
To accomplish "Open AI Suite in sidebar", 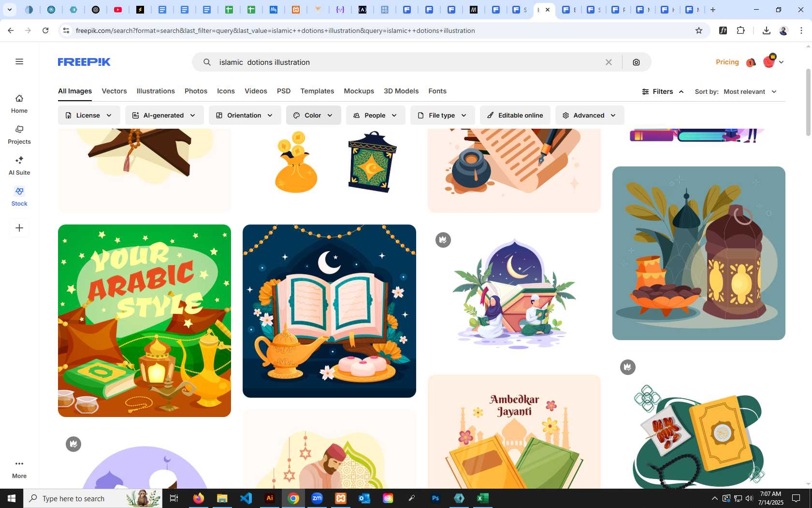I will [19, 166].
